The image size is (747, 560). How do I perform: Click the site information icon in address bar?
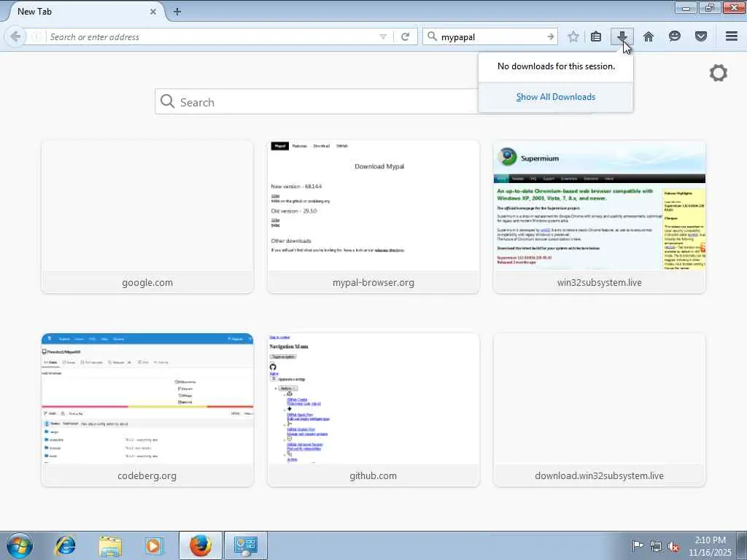pos(36,36)
